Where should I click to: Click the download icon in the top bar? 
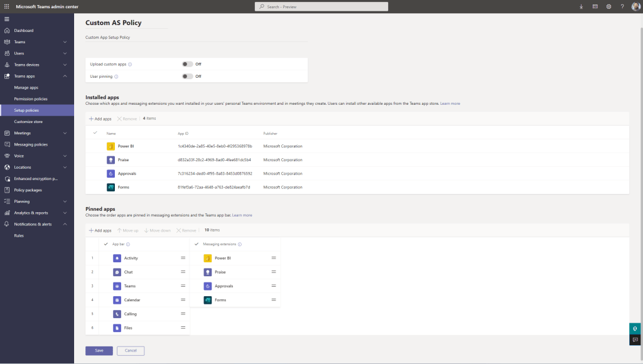click(581, 6)
